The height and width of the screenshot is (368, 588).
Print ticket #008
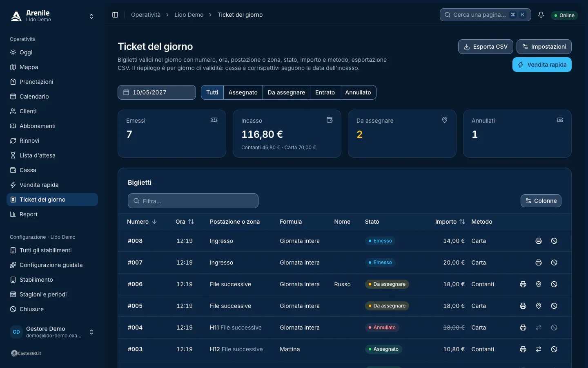[539, 241]
